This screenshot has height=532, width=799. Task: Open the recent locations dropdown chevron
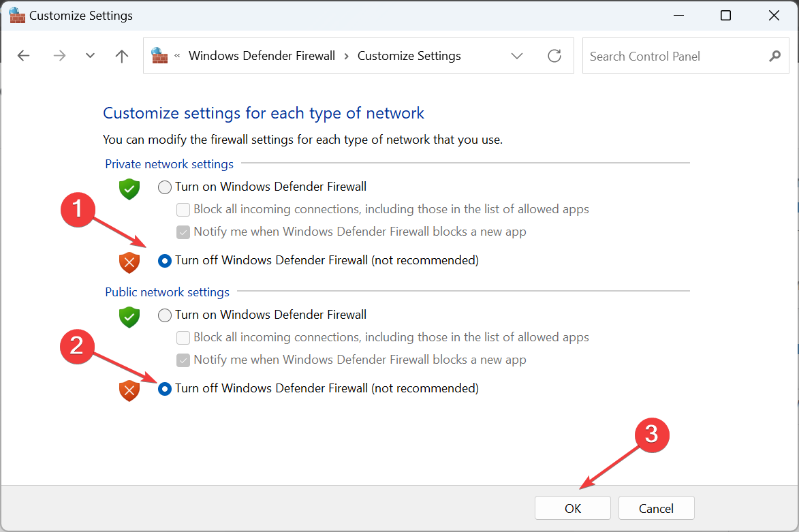90,56
